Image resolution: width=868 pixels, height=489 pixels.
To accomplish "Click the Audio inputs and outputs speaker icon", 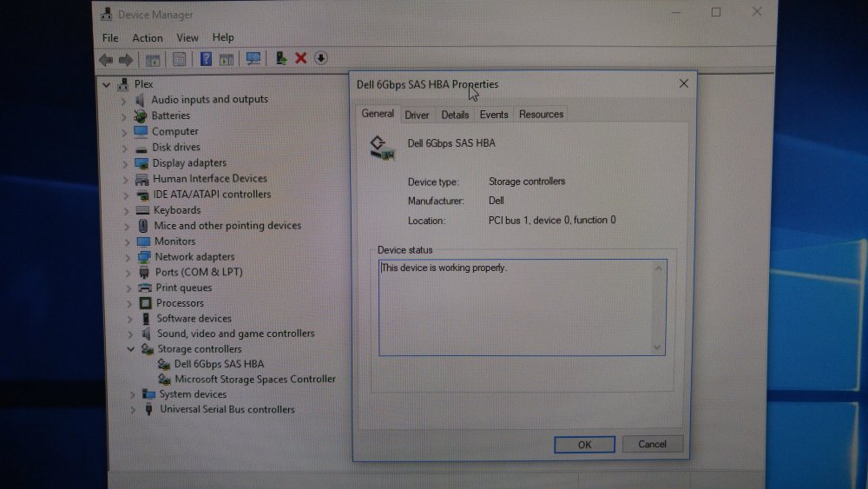I will coord(140,100).
